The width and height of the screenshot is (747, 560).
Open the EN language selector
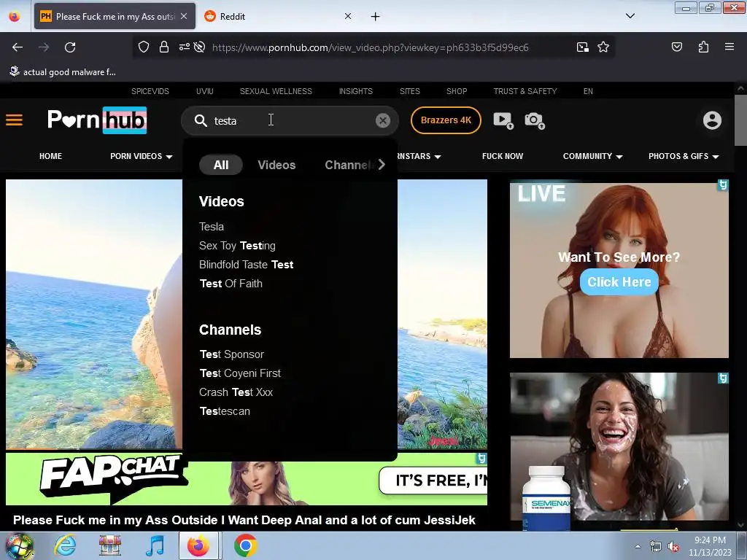point(588,91)
